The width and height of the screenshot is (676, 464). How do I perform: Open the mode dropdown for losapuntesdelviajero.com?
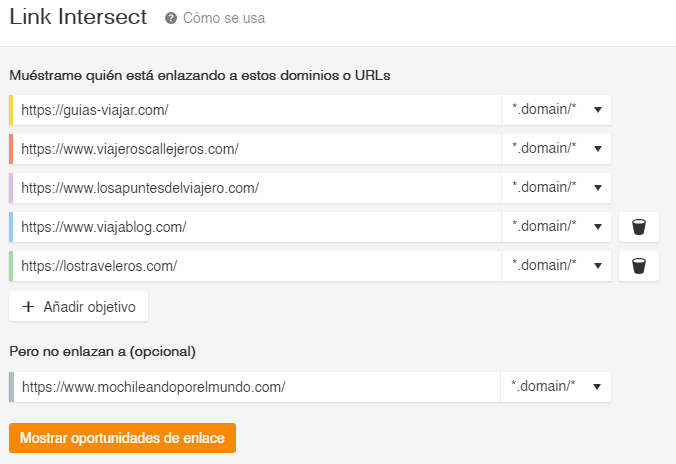pos(556,188)
